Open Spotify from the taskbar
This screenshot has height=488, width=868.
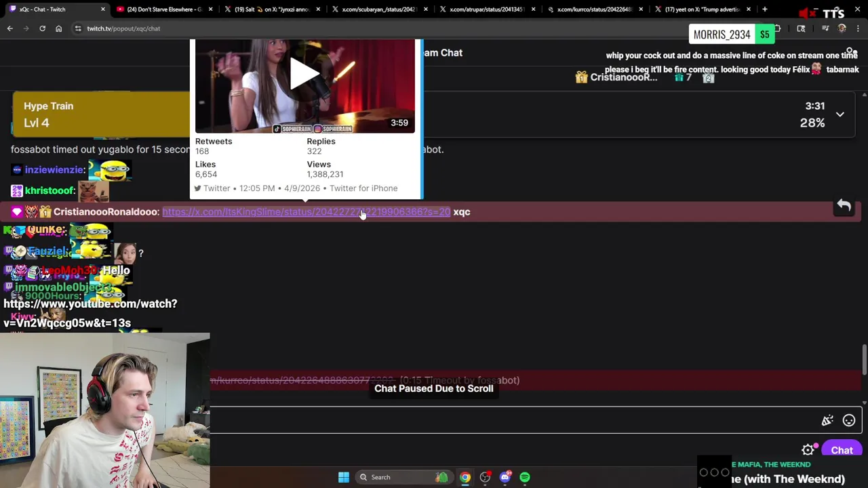pyautogui.click(x=525, y=477)
